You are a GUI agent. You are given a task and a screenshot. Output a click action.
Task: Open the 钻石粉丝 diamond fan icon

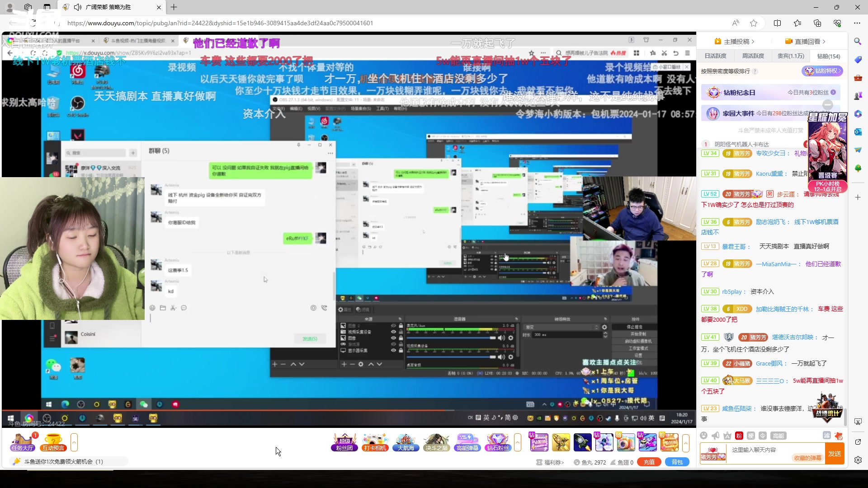click(x=498, y=442)
